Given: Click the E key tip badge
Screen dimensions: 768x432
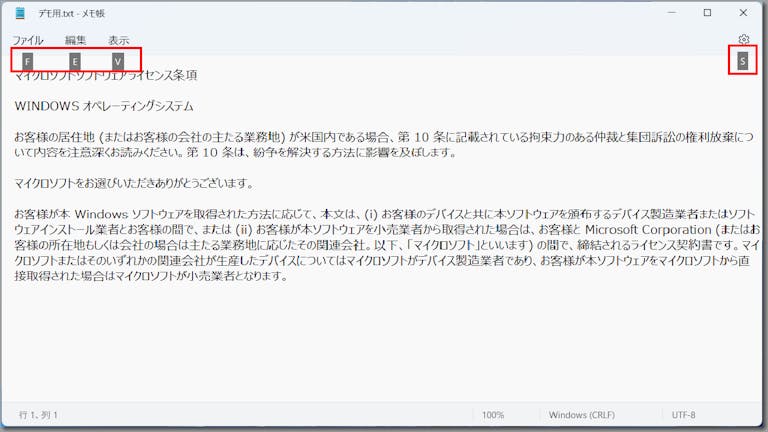Looking at the screenshot, I should pyautogui.click(x=75, y=62).
